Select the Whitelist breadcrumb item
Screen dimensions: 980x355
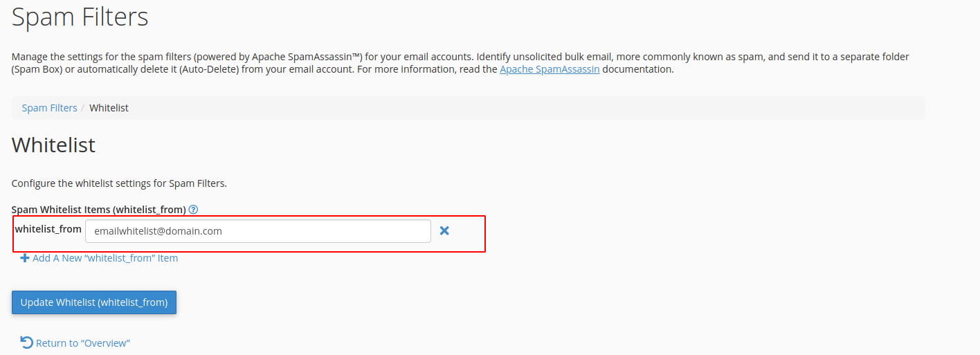[x=109, y=108]
